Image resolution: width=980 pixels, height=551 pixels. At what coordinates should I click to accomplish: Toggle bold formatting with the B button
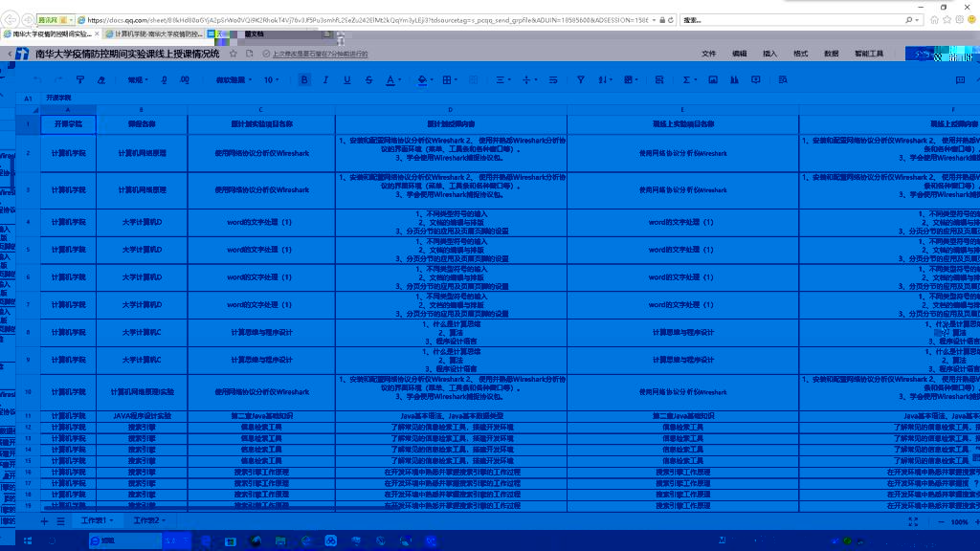tap(304, 80)
